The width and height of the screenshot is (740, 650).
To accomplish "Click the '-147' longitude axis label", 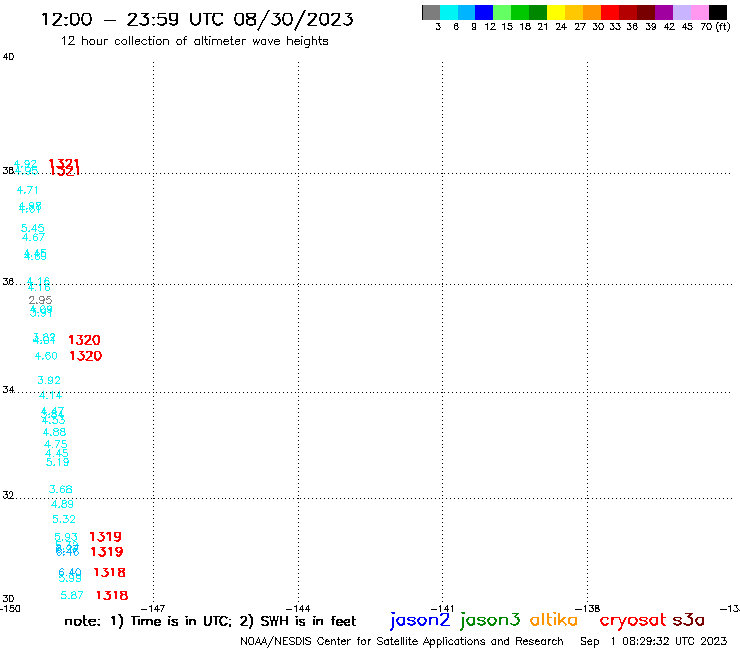I will coord(153,608).
